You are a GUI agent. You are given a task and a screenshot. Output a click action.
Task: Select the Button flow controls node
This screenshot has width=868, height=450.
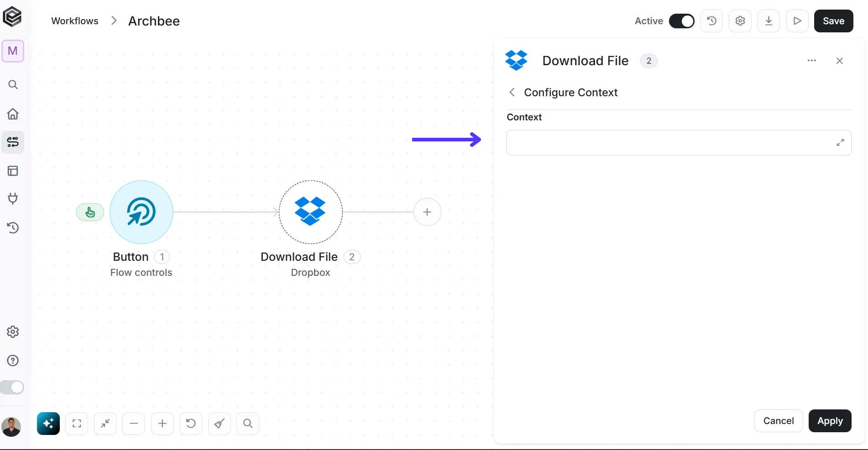(x=141, y=212)
